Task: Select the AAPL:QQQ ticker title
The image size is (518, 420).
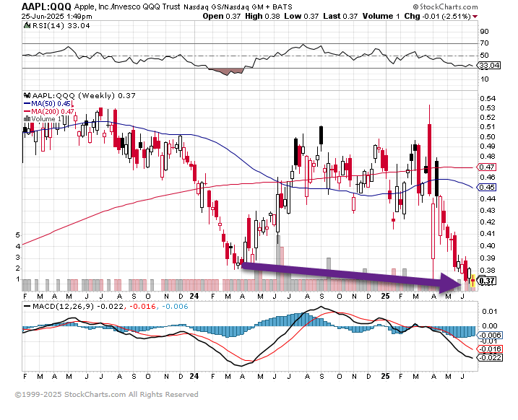Action: pos(46,6)
